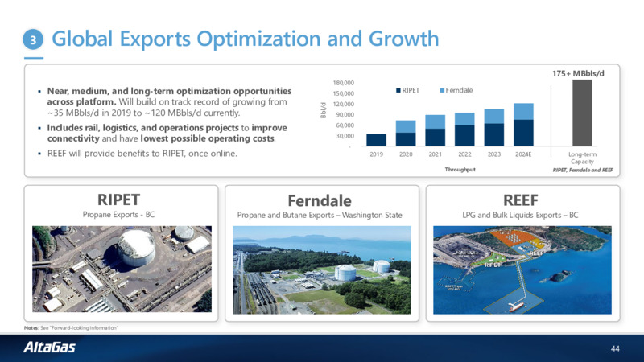
Task: Click the Throughput axis title
Action: coord(460,170)
